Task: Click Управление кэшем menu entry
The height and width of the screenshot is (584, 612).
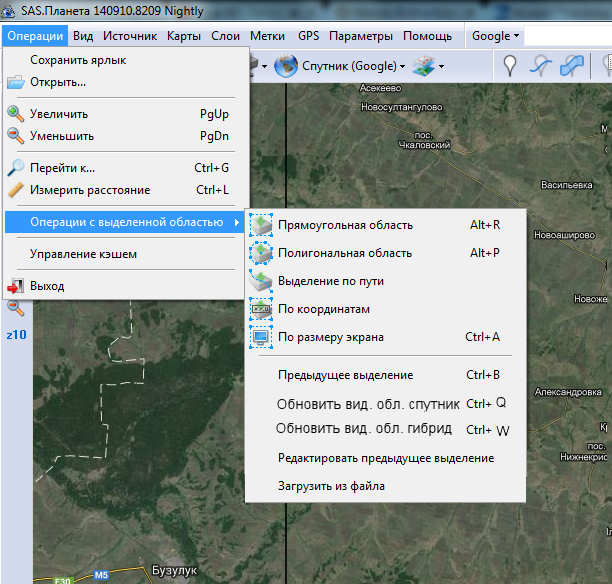Action: point(83,254)
